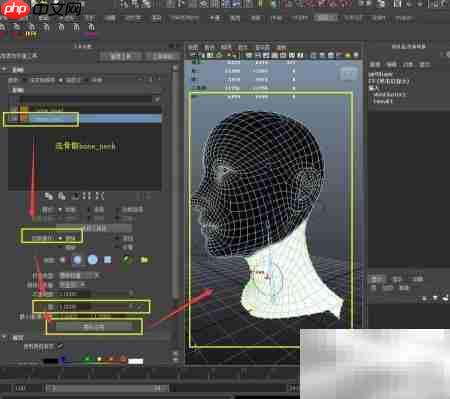Click the view cube in the viewport corner
The width and height of the screenshot is (450, 399).
coord(349,73)
